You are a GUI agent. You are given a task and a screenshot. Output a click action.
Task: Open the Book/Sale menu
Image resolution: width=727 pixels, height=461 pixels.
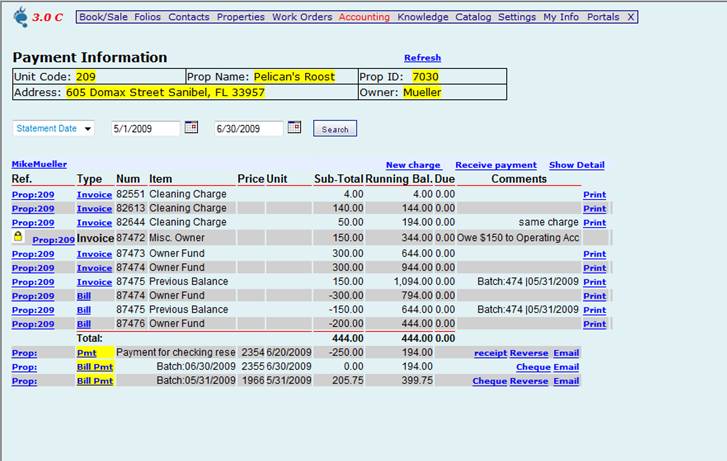(103, 17)
